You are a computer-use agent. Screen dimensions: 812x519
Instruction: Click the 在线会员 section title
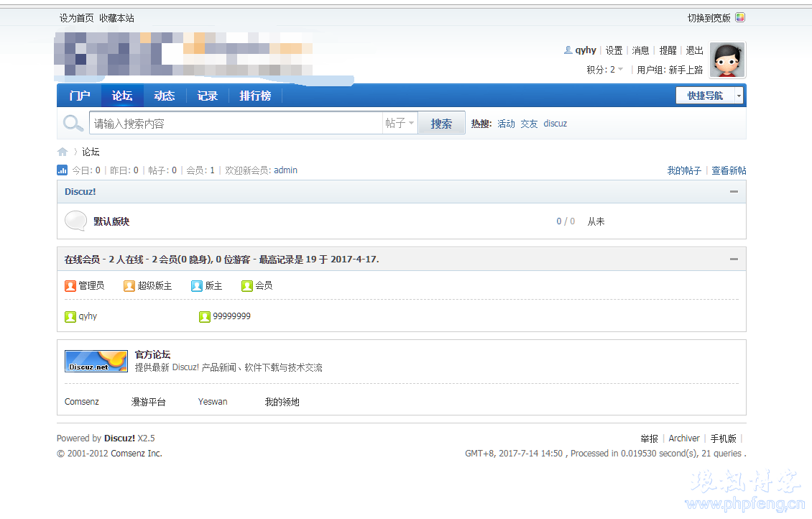[x=82, y=259]
